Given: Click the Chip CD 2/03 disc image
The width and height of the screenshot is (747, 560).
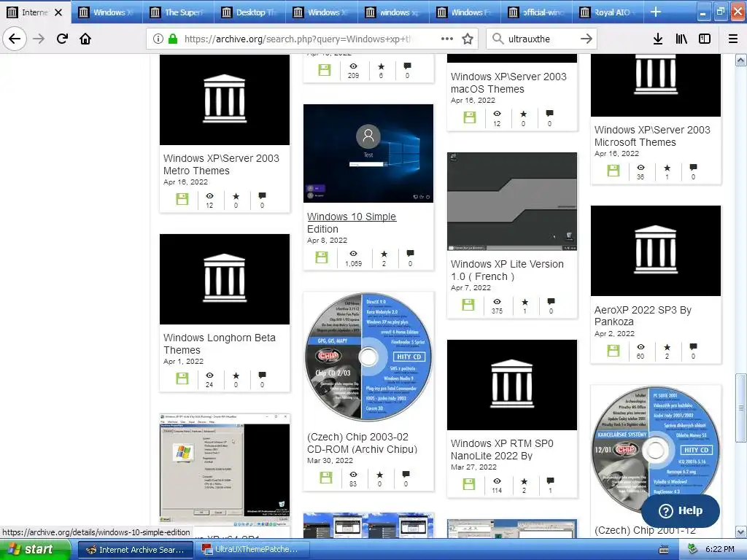Looking at the screenshot, I should coord(368,356).
